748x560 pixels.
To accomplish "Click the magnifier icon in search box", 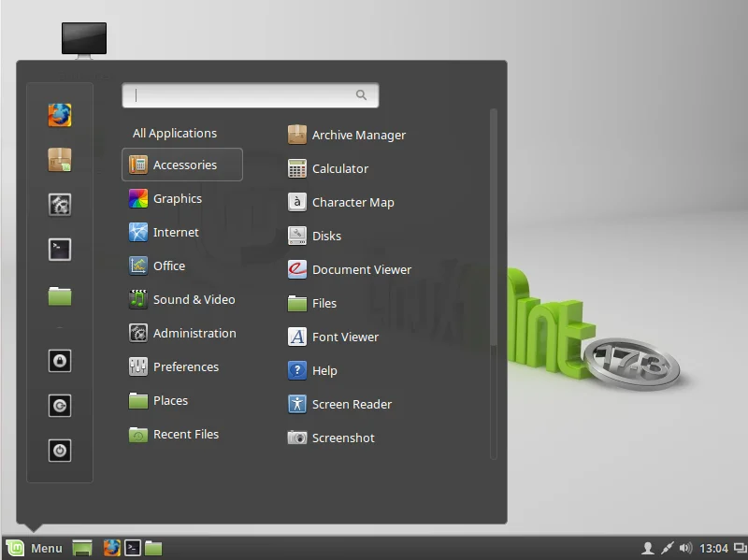I will (361, 95).
